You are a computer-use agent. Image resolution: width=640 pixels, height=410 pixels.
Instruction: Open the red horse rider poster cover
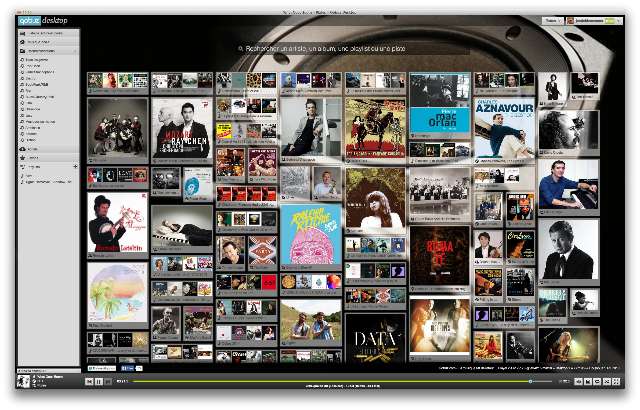(x=376, y=128)
